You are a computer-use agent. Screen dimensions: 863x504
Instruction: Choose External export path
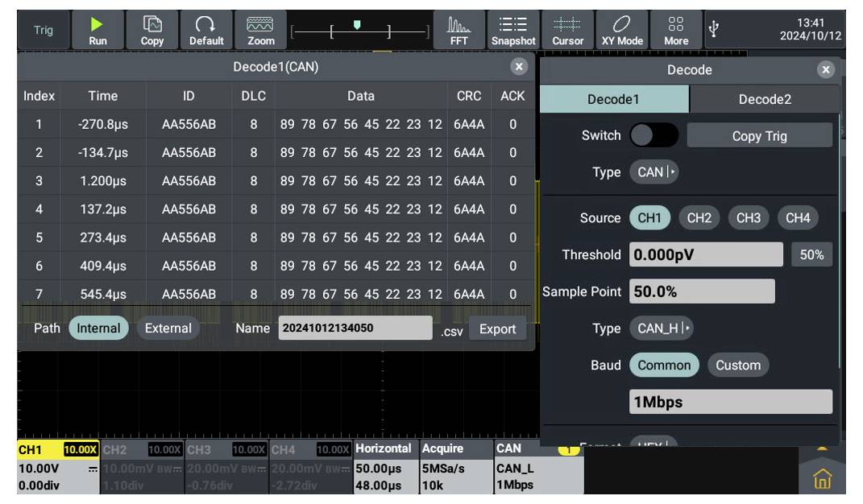168,328
